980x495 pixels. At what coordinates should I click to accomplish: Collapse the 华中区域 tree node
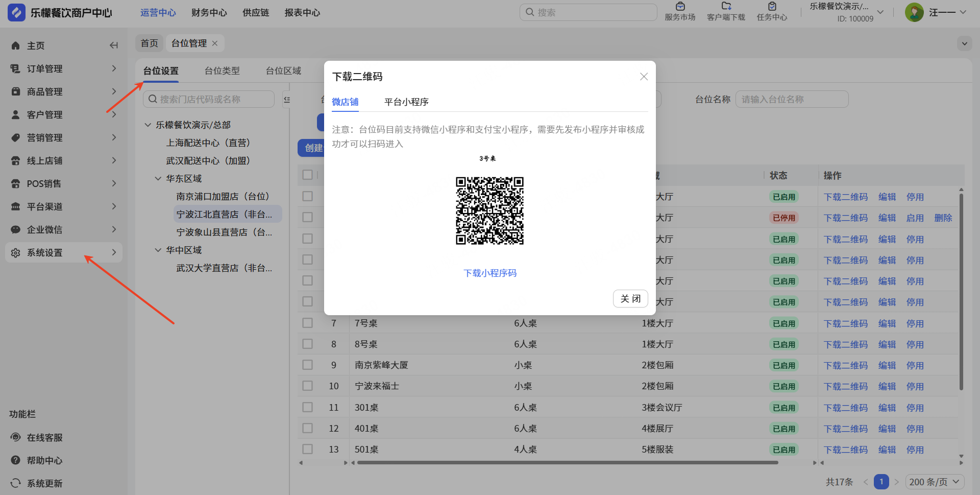point(158,250)
